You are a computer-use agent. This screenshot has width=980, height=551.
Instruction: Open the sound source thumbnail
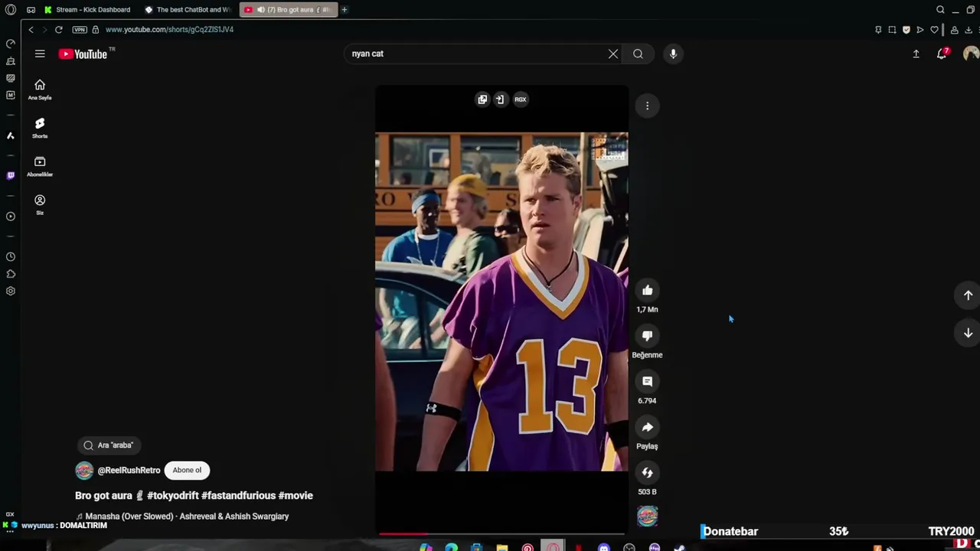click(x=647, y=517)
